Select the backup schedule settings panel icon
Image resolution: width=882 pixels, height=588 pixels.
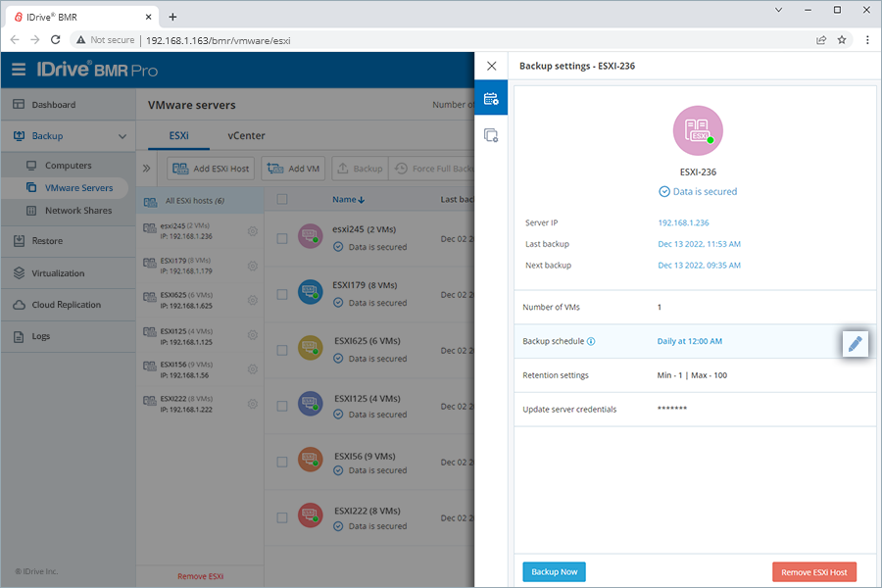tap(491, 98)
